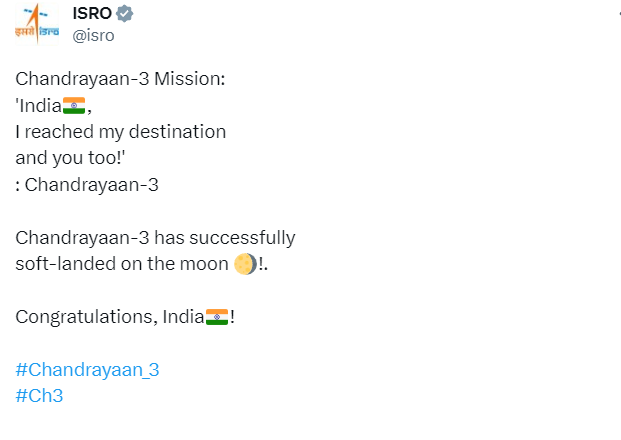Open the #Chandrayaan_3 hashtag
Image resolution: width=621 pixels, height=440 pixels.
(87, 369)
